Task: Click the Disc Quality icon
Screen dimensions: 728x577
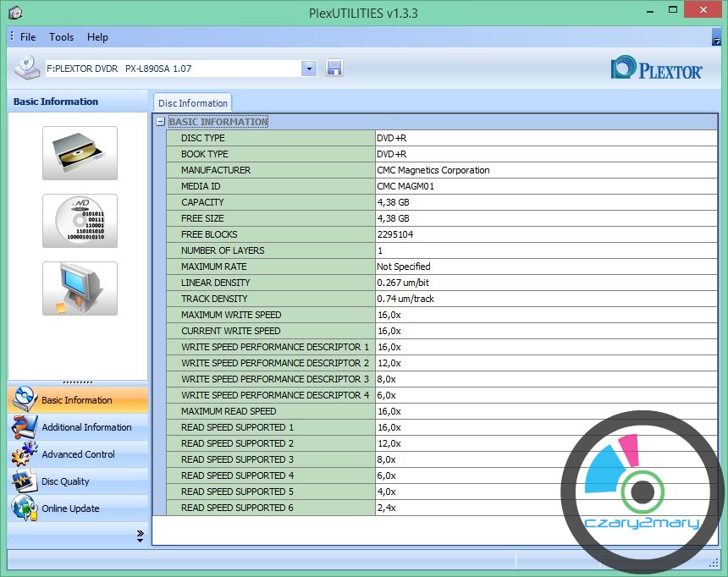Action: pyautogui.click(x=24, y=481)
